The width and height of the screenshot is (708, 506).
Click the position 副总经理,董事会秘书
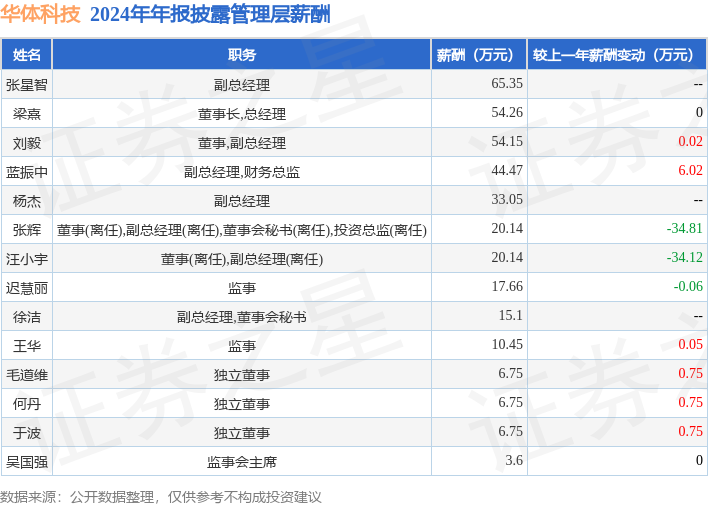click(x=242, y=316)
